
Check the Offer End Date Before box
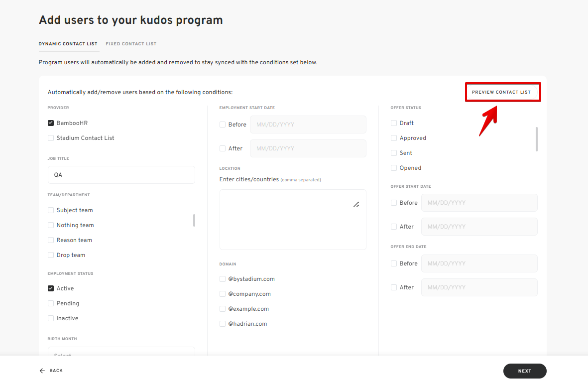[x=394, y=263]
